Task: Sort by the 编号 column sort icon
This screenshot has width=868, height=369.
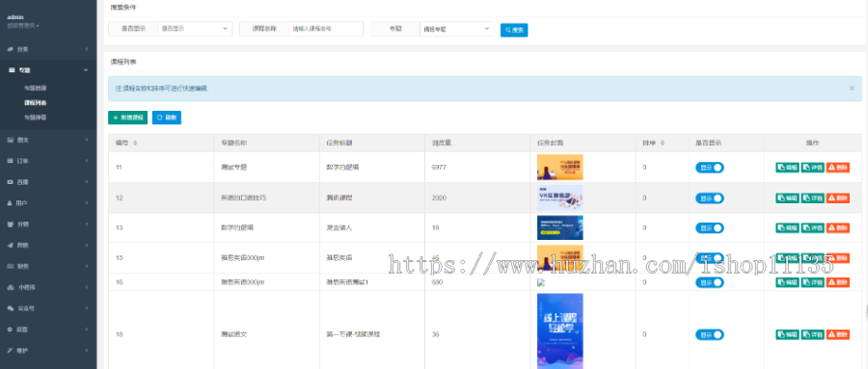Action: click(x=136, y=143)
